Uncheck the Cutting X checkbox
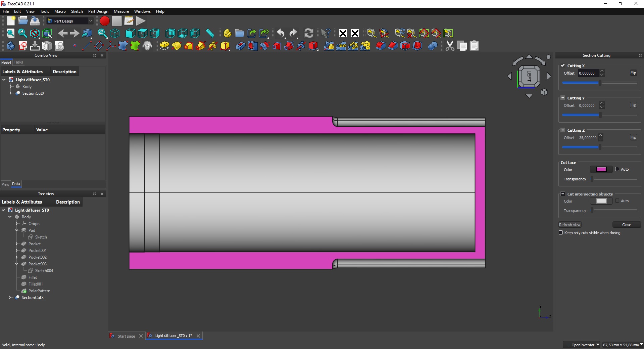The height and width of the screenshot is (349, 644). pyautogui.click(x=563, y=66)
